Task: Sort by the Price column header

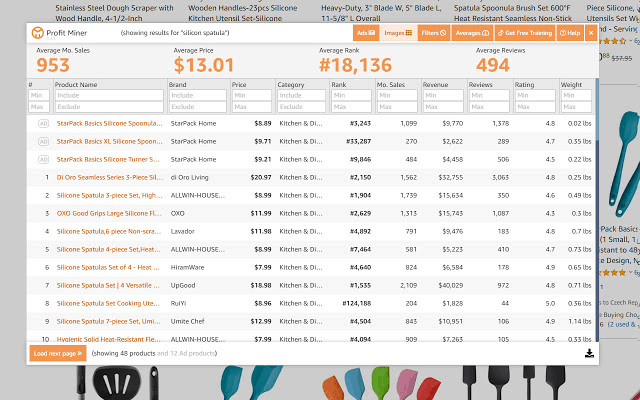Action: click(x=239, y=84)
